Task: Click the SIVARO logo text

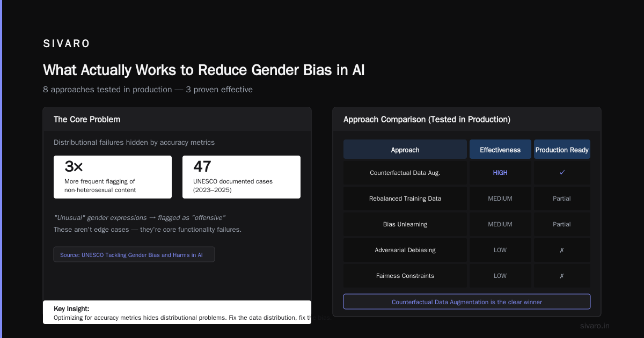Action: click(x=67, y=44)
